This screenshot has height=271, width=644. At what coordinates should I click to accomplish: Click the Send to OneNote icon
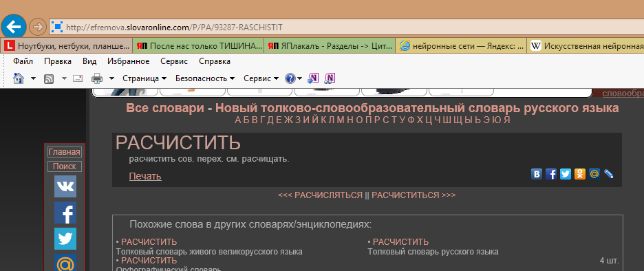click(x=313, y=78)
